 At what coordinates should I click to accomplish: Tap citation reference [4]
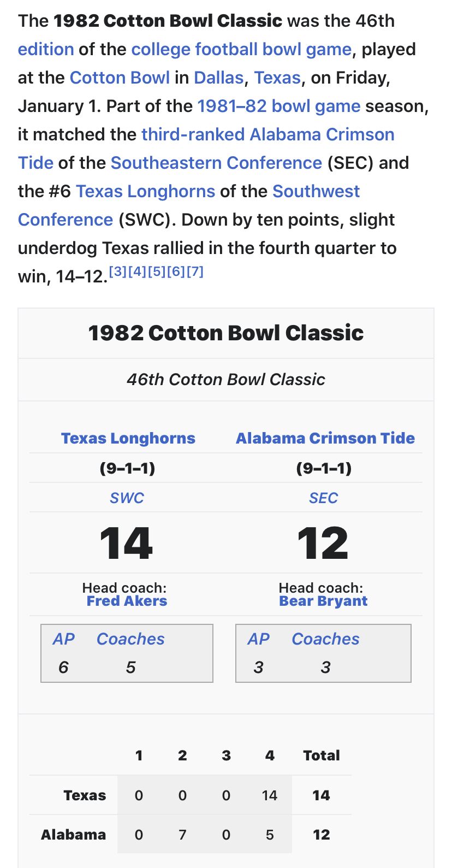(x=137, y=272)
